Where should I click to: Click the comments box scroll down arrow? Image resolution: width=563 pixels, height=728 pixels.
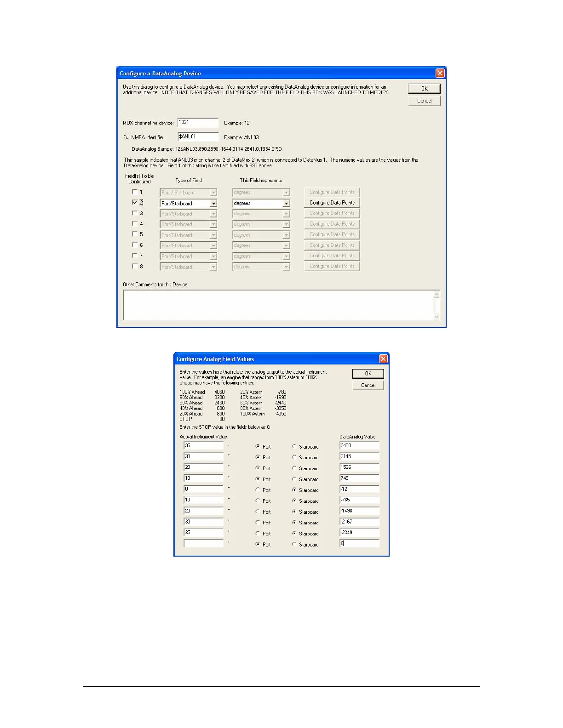[437, 317]
